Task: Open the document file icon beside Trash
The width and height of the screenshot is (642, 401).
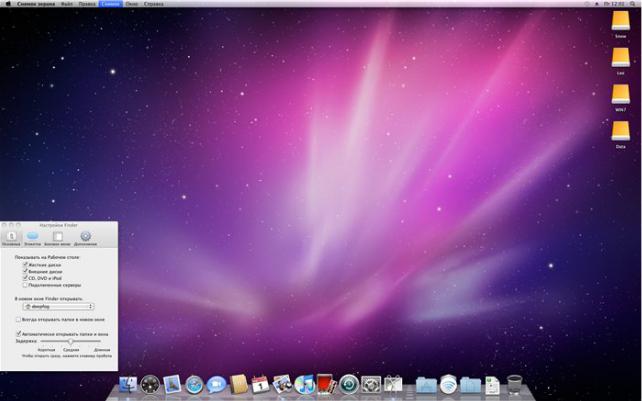Action: 493,385
